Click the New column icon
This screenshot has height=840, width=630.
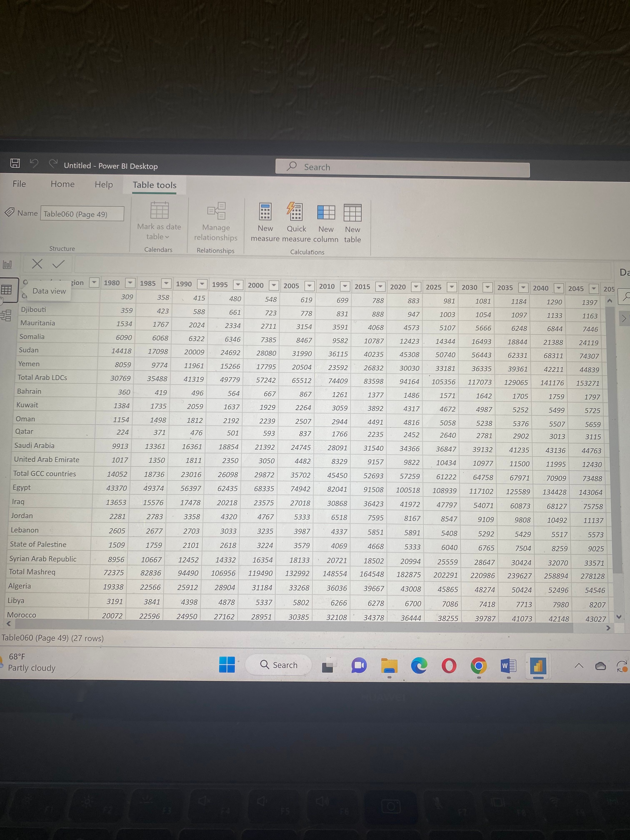click(326, 212)
